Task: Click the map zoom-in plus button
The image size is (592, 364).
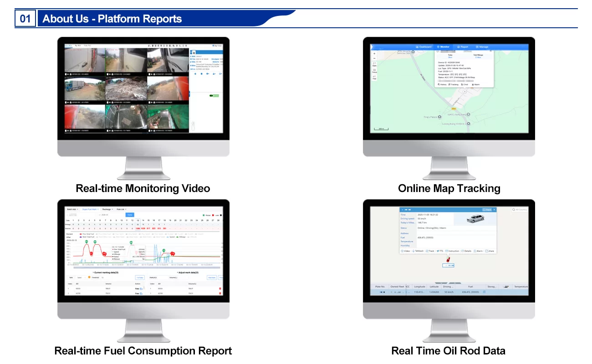Action: [x=374, y=53]
